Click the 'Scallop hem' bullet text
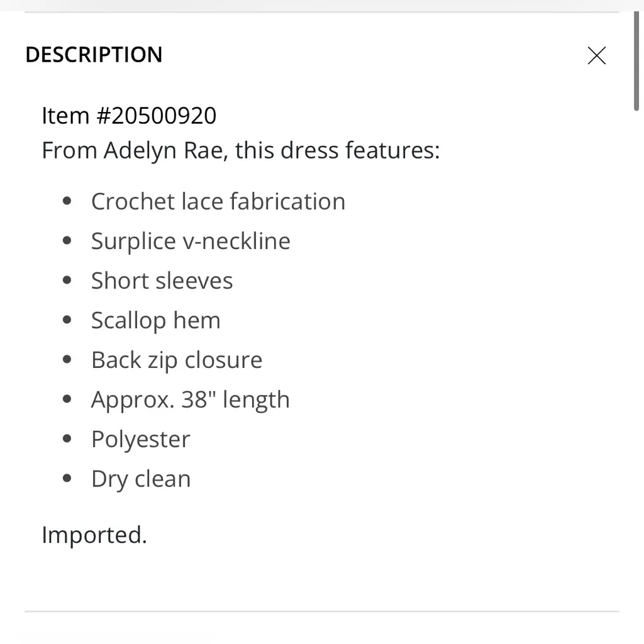Image resolution: width=644 pixels, height=644 pixels. (156, 321)
